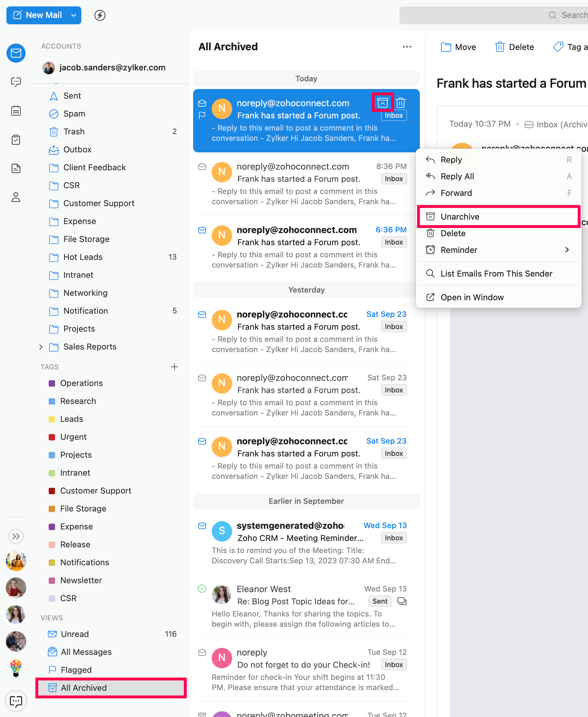Viewport: 588px width, 717px height.
Task: Open the Streams chat icon in sidebar
Action: click(16, 82)
